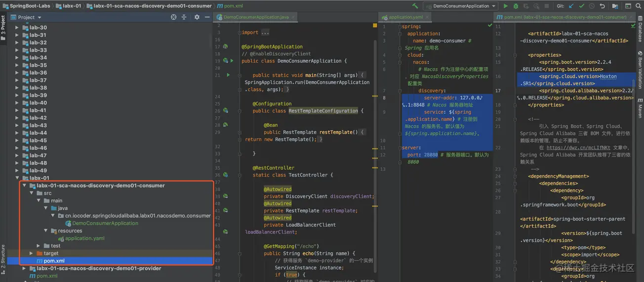Expand the lab-30 folder arrow

tap(17, 28)
